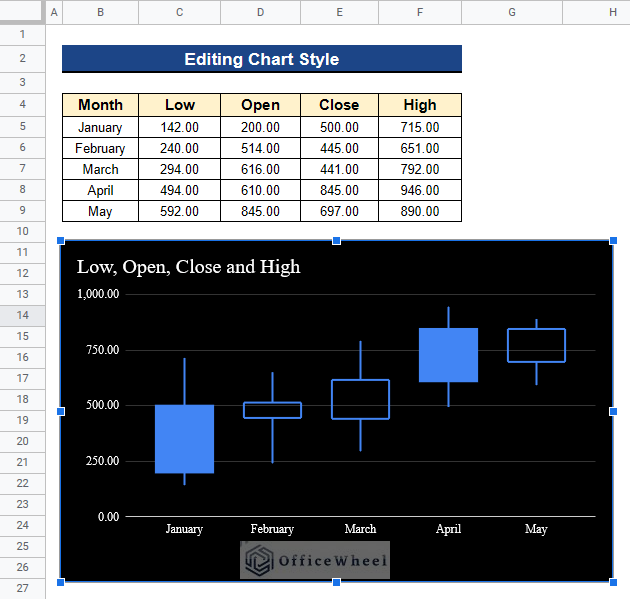This screenshot has width=630, height=599.
Task: Select the January cell in the table
Action: (100, 127)
